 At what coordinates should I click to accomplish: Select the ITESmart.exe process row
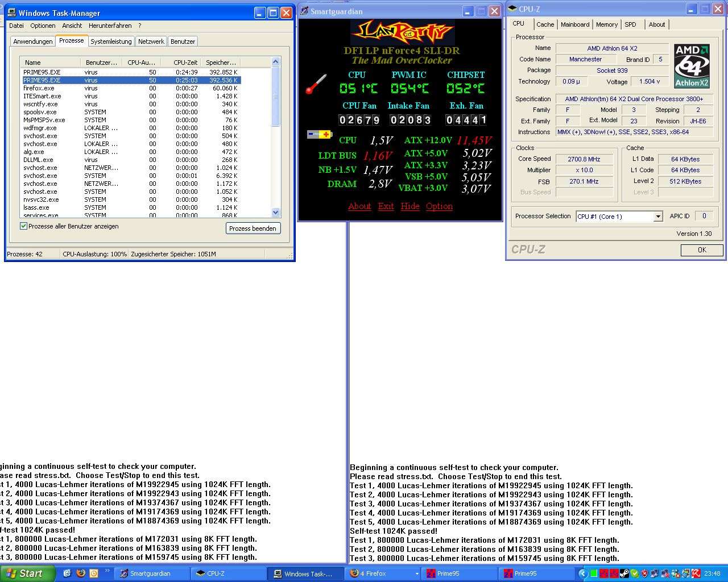[130, 96]
